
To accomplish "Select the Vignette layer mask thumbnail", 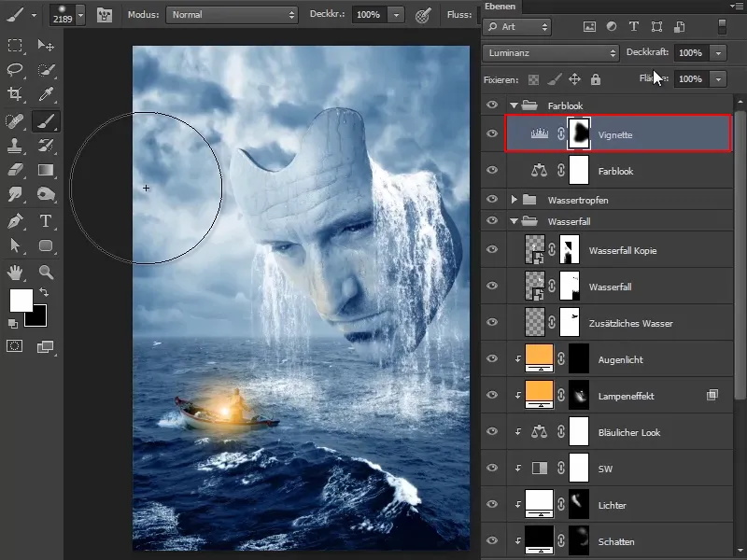I will click(579, 133).
